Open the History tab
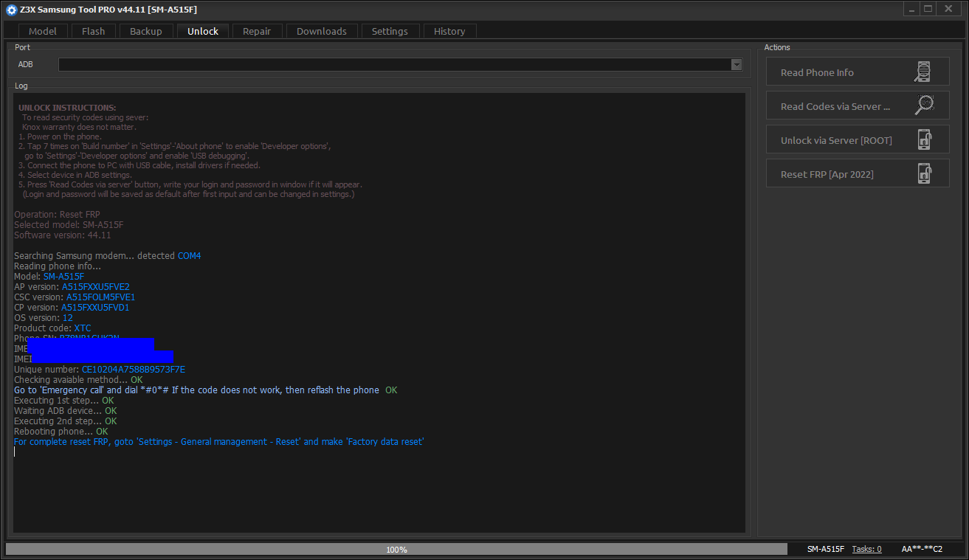This screenshot has width=969, height=560. coord(449,31)
